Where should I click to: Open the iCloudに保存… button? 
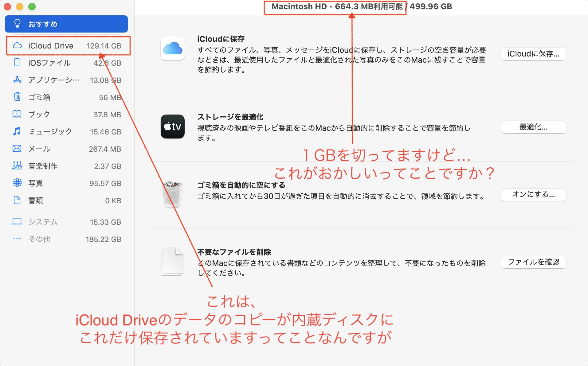[x=534, y=54]
